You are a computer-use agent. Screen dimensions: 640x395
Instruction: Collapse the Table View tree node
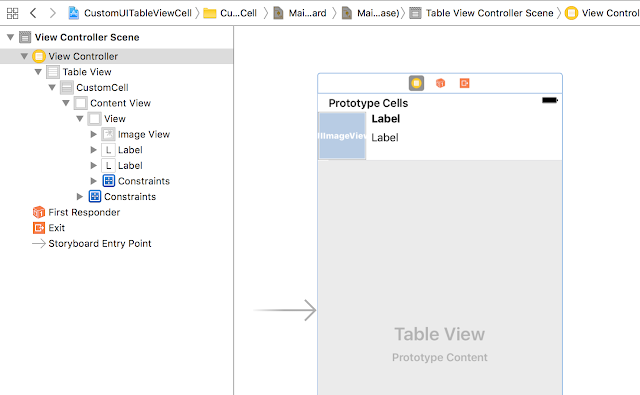coord(38,72)
